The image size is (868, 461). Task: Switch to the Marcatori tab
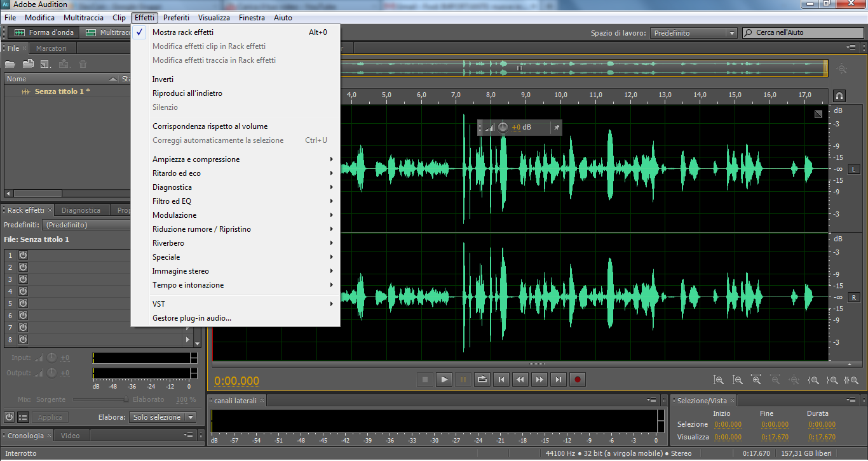click(51, 48)
